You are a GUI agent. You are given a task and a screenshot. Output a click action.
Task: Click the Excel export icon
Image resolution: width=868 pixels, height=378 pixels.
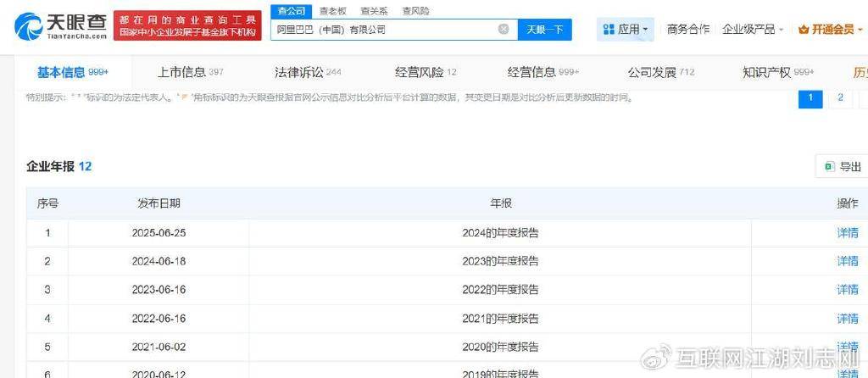click(x=828, y=167)
